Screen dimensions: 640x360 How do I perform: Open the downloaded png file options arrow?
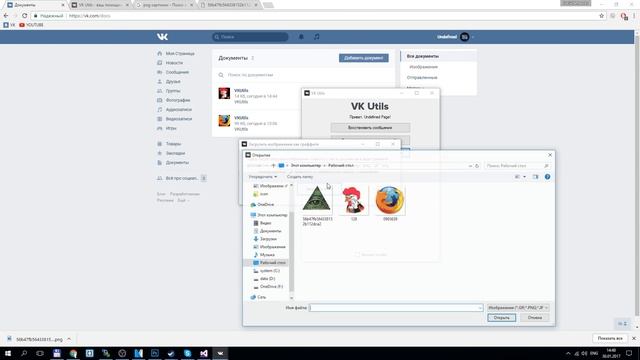click(x=69, y=339)
